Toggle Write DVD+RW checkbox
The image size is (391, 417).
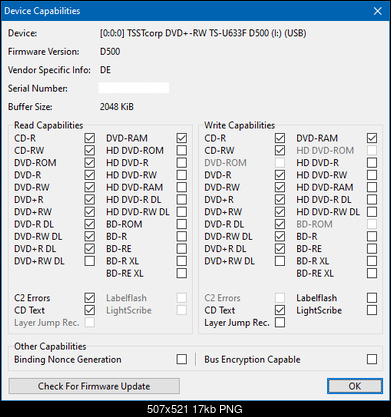280,212
